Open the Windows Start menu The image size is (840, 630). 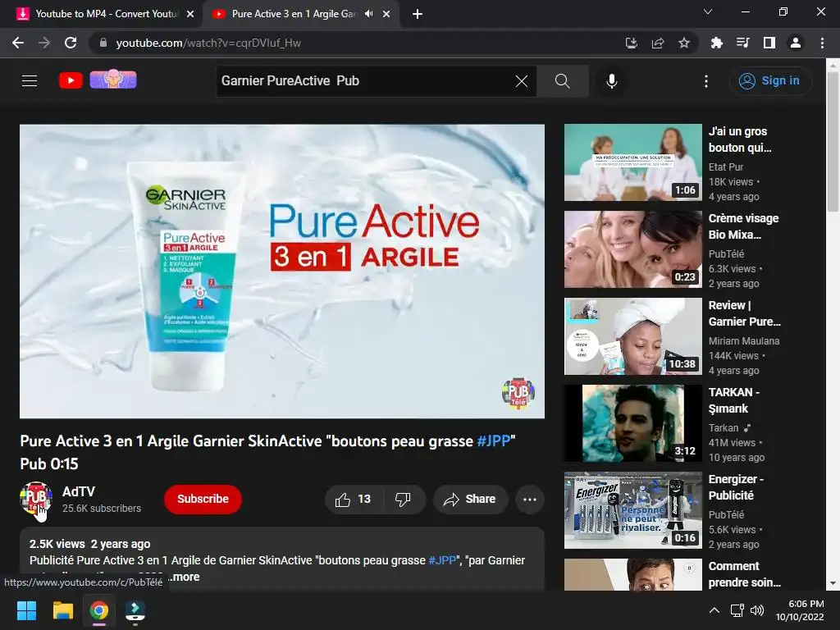[x=26, y=610]
